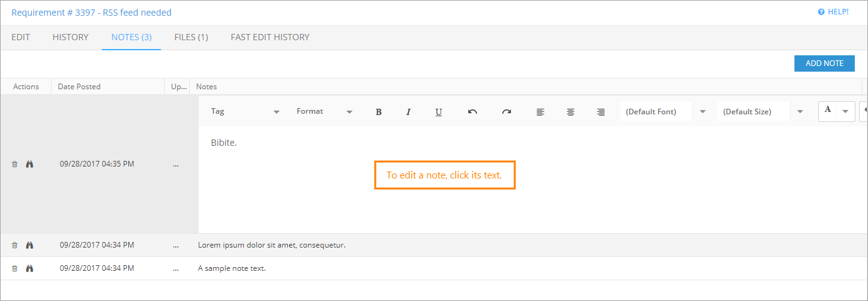The image size is (868, 301).
Task: Click the Add Note button
Action: (x=824, y=63)
